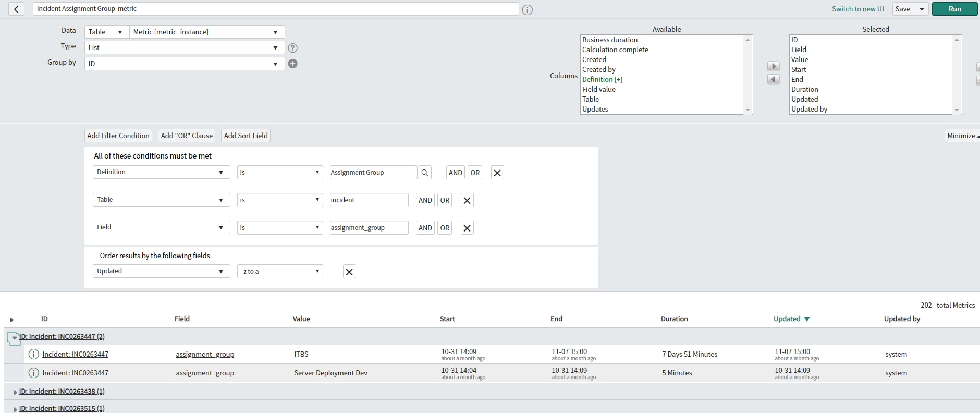Screen dimensions: 980x413
Task: Open Save options dropdown arrow
Action: coord(922,9)
